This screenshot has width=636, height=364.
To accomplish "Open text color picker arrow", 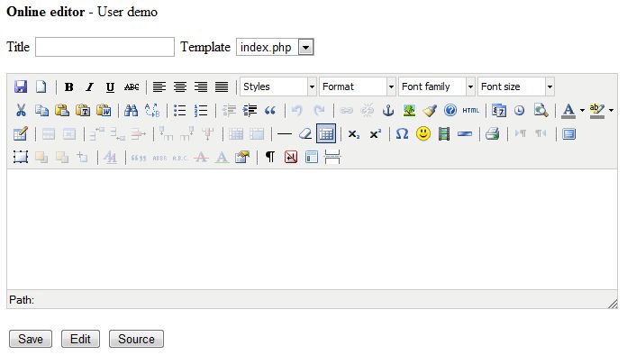I will click(582, 111).
